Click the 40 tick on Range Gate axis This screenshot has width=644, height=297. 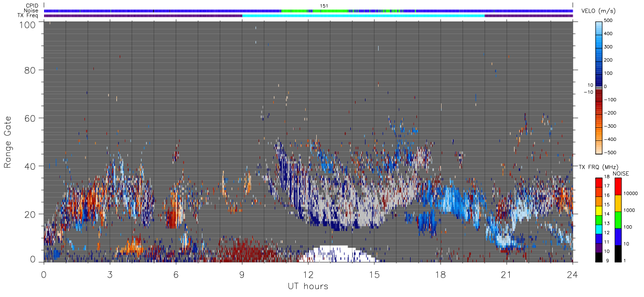pos(29,166)
